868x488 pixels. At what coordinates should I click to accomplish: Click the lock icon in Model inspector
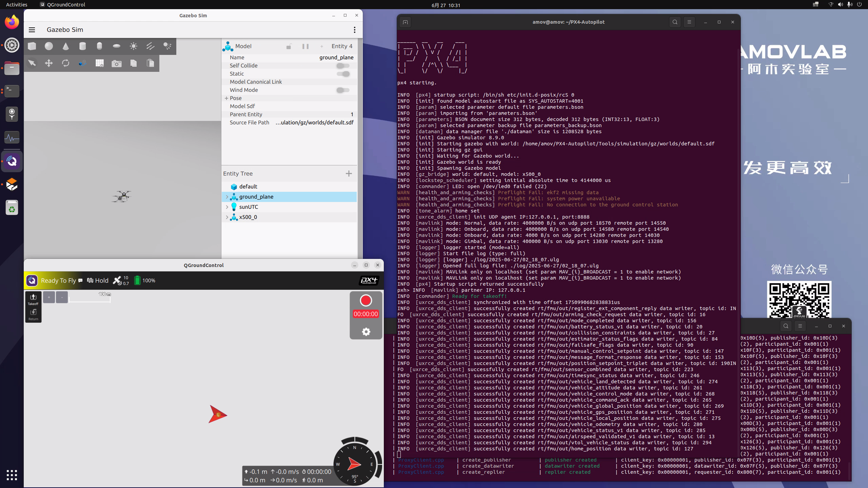[x=289, y=46]
